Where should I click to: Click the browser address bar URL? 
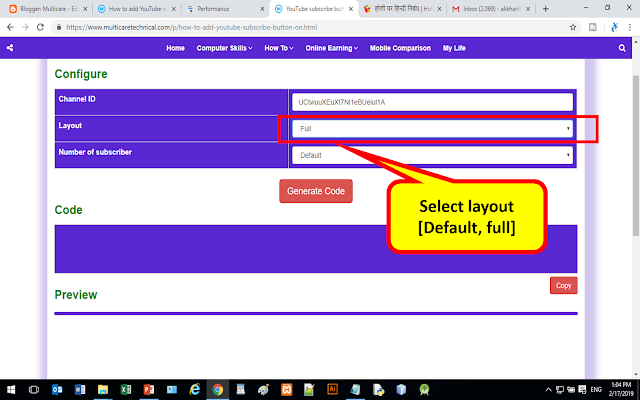click(192, 27)
